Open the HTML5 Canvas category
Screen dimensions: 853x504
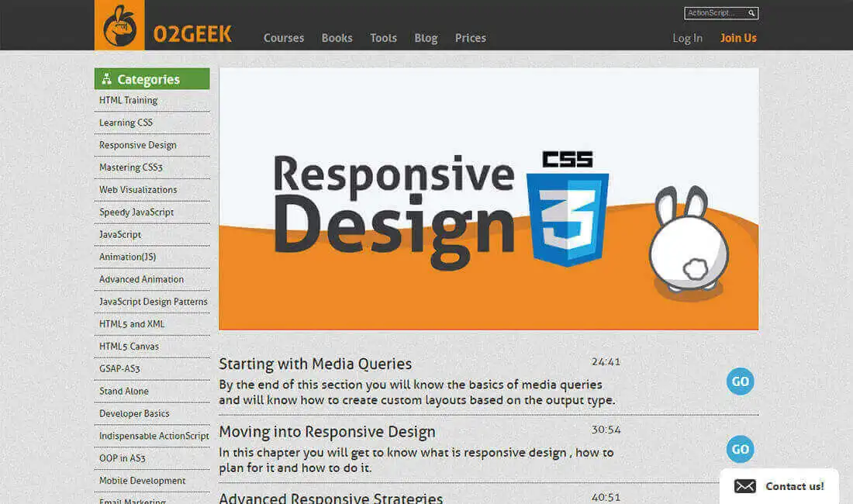click(x=129, y=347)
